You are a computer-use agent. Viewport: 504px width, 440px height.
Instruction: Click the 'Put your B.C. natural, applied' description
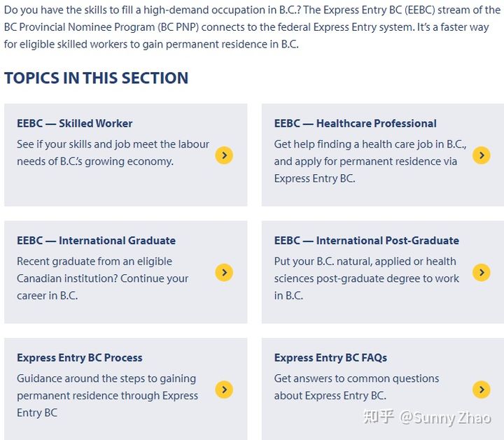[366, 278]
